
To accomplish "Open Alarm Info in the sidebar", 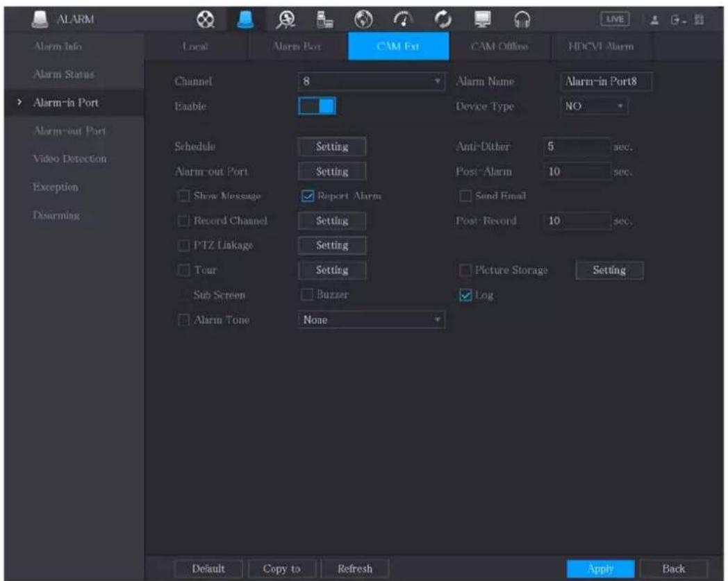I will click(x=58, y=47).
